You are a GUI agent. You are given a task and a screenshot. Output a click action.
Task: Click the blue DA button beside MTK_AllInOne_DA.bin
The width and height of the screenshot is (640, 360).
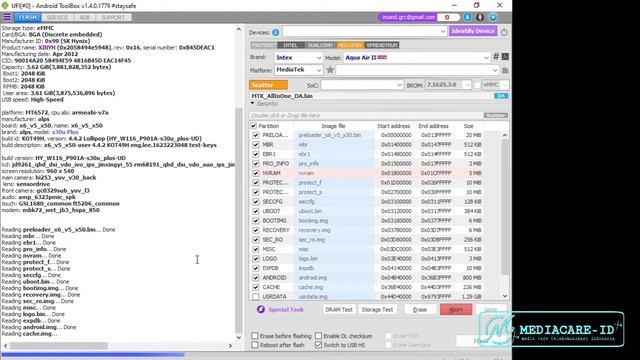501,96
